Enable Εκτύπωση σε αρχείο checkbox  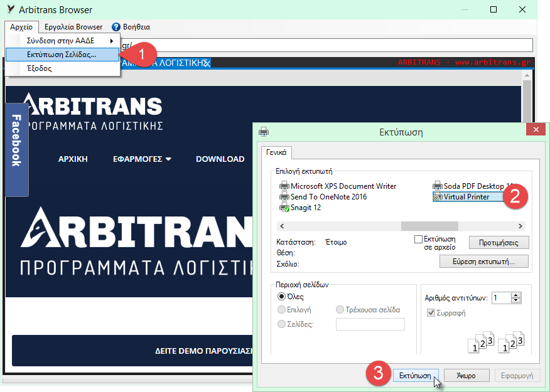418,239
